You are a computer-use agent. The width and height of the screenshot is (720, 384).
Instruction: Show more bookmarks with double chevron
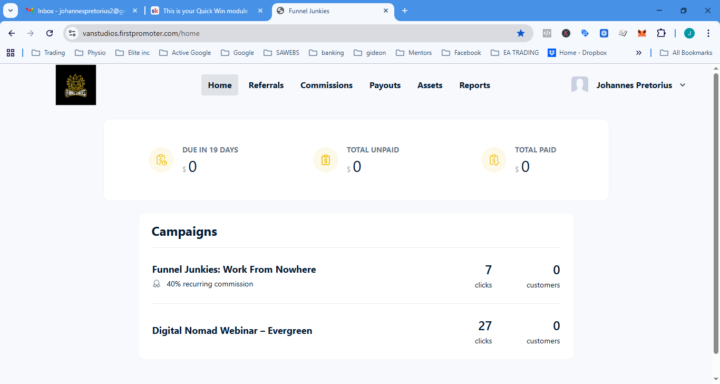click(638, 53)
